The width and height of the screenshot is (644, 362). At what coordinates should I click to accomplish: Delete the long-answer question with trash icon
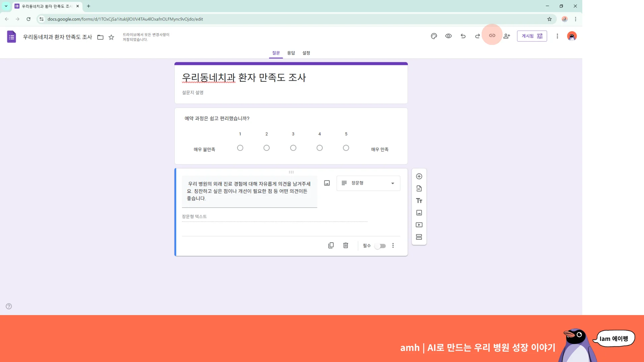point(345,245)
